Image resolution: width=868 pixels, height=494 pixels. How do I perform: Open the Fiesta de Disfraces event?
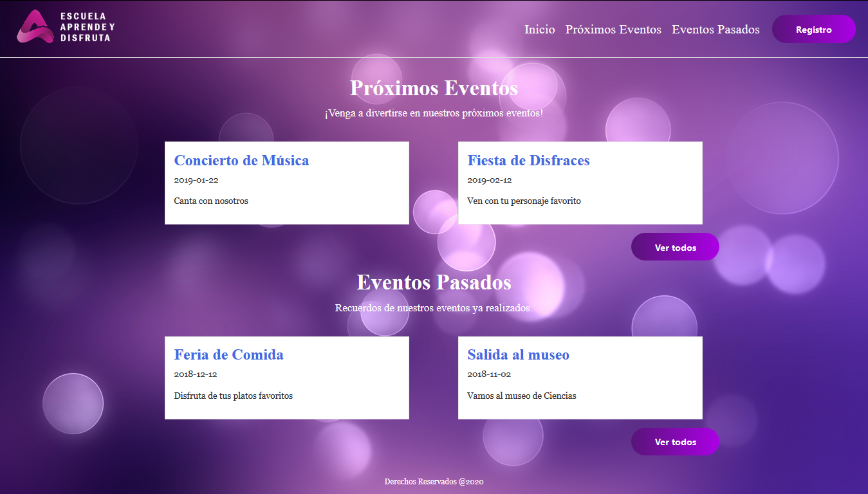click(x=528, y=160)
